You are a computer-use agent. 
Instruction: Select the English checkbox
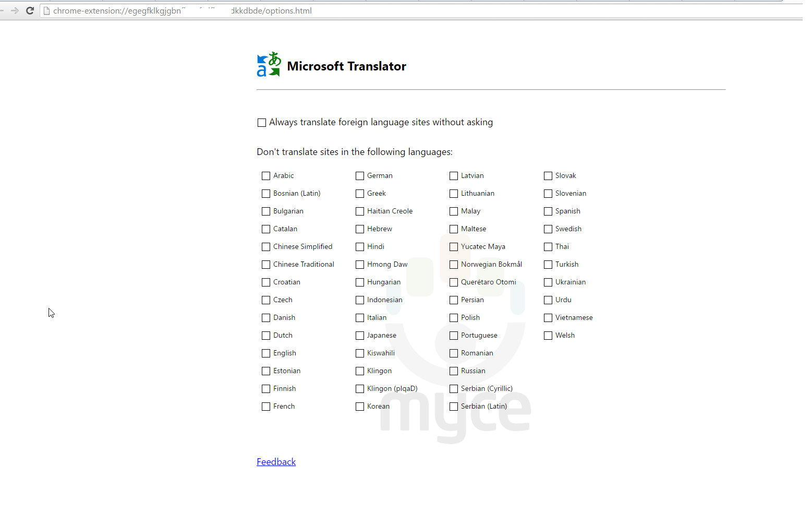pos(266,353)
